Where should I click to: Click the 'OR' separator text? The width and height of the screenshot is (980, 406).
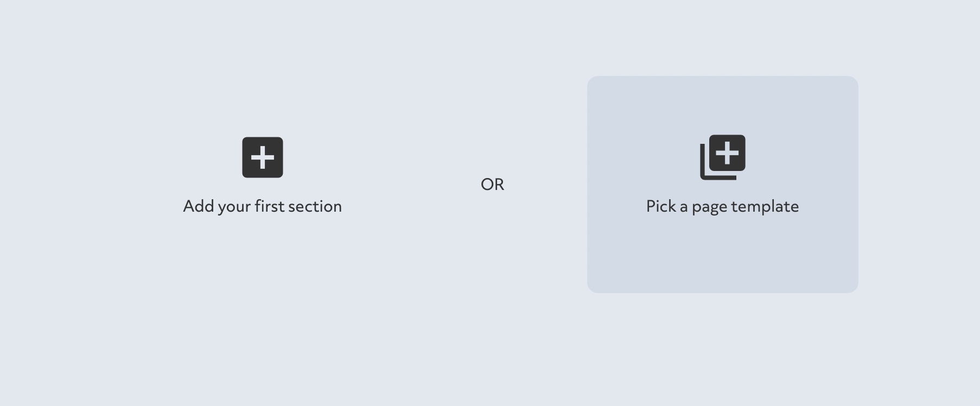click(493, 185)
